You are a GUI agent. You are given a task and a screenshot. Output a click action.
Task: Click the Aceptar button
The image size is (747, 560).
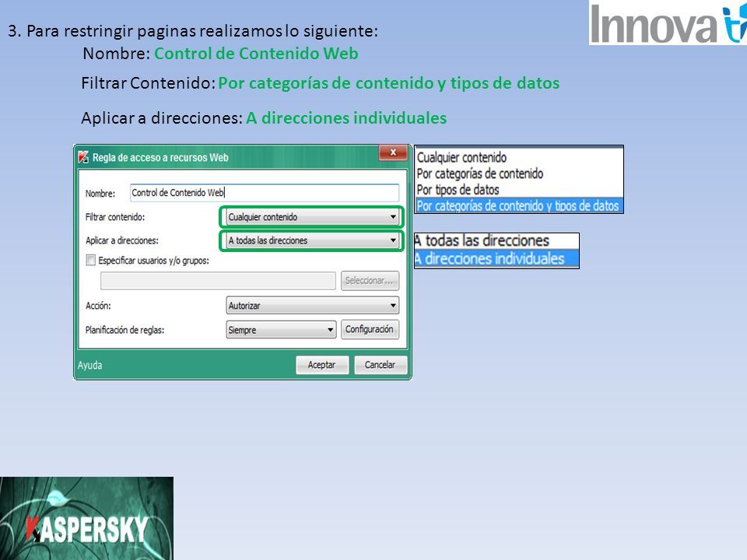click(x=322, y=365)
